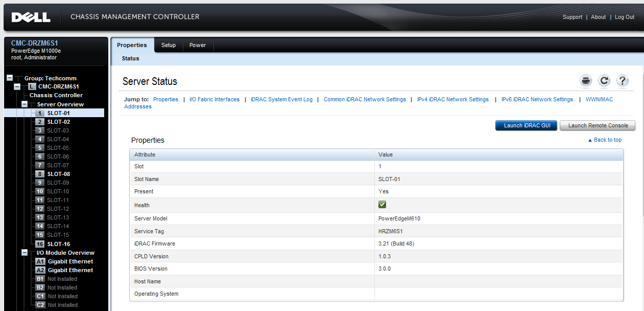Select SLOT-03 in the server tree
The height and width of the screenshot is (311, 644).
pyautogui.click(x=58, y=130)
